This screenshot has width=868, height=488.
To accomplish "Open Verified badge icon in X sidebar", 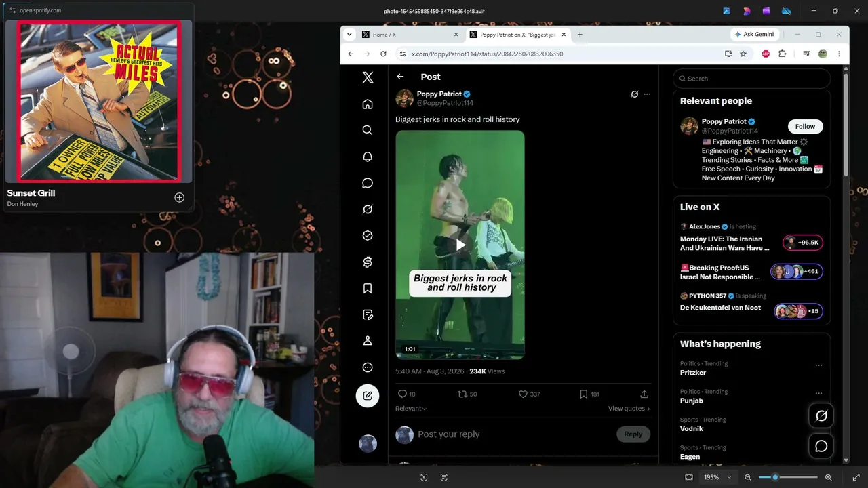I will coord(368,236).
